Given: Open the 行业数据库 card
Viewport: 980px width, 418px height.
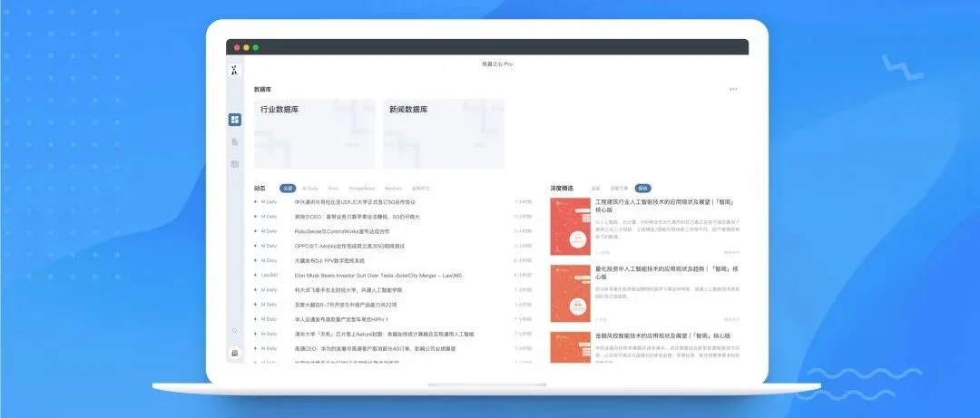Looking at the screenshot, I should tap(314, 133).
